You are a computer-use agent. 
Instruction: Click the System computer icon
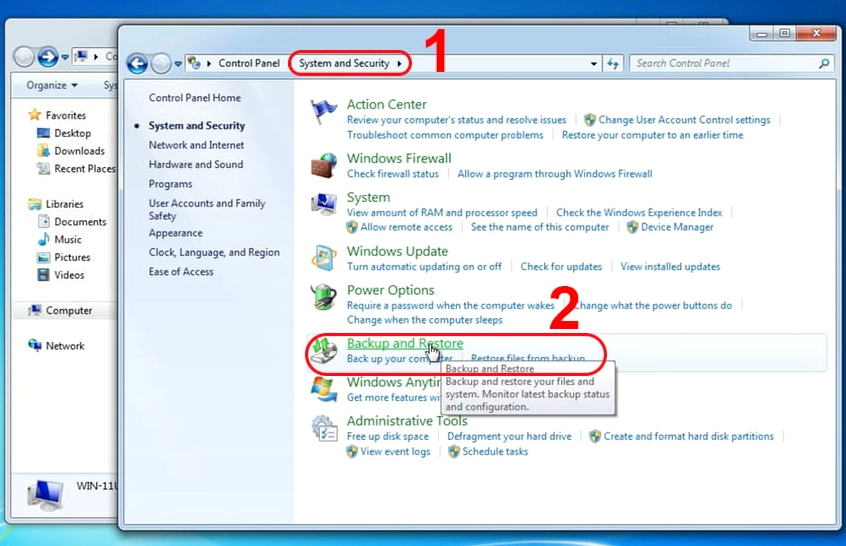click(324, 204)
